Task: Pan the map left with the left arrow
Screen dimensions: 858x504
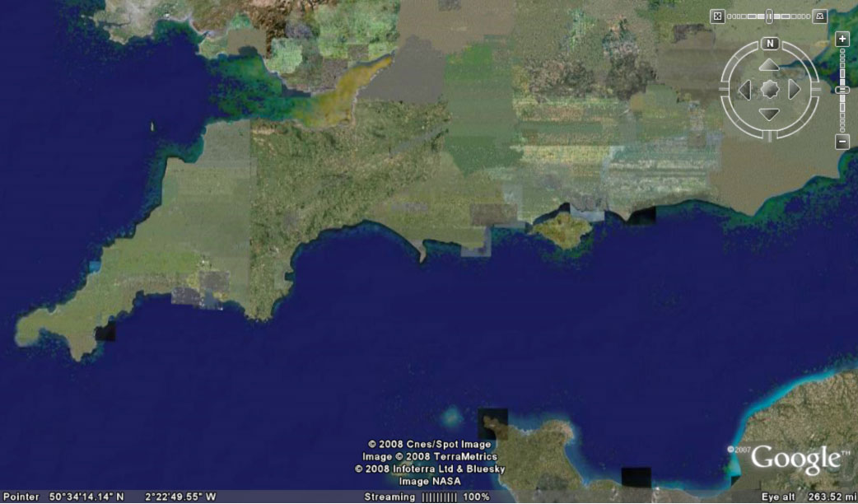Action: point(744,89)
